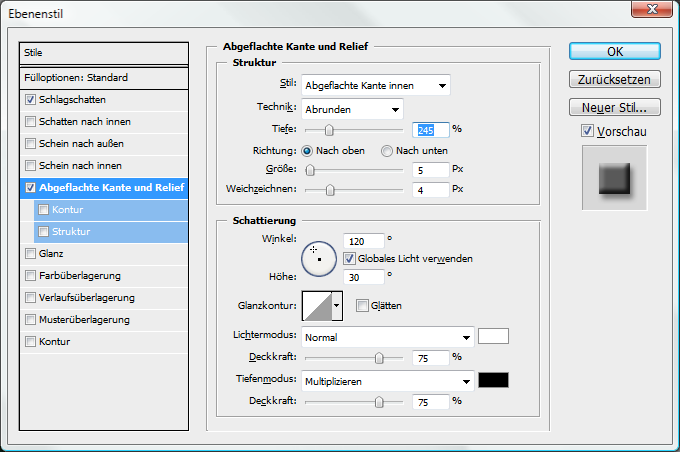Click the Weichzeichnen slider handle
This screenshot has height=452, width=680.
coord(330,190)
